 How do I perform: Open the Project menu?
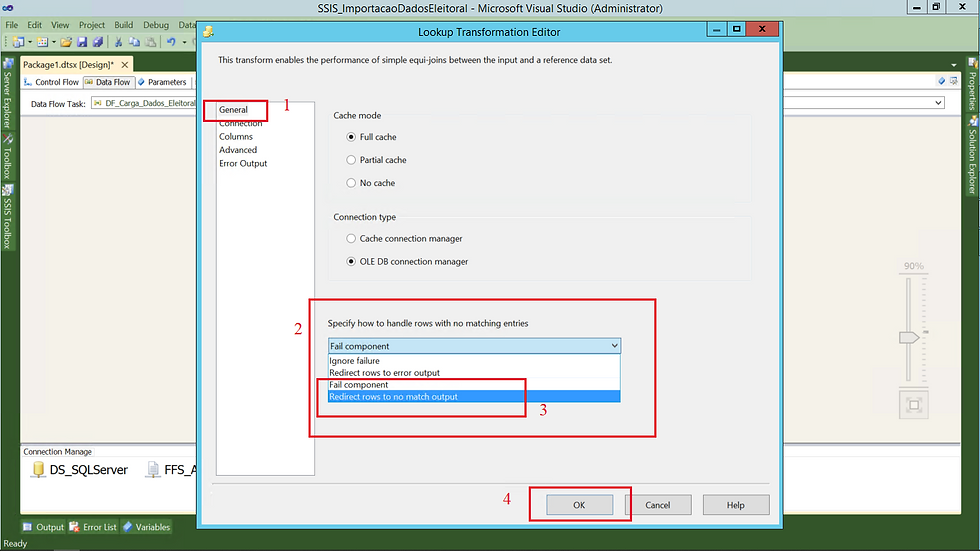[92, 25]
